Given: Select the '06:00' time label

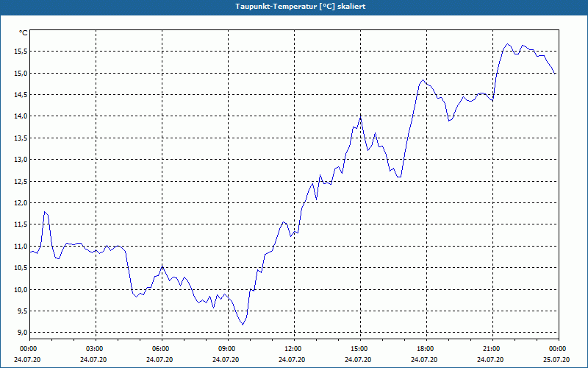Looking at the screenshot, I should coord(159,349).
